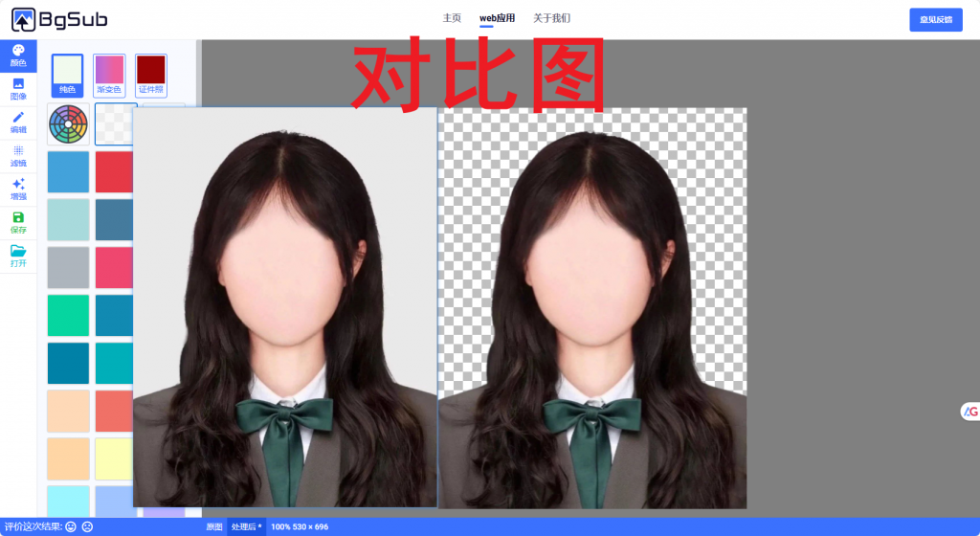
Task: Pick the steel blue swatch
Action: (114, 219)
